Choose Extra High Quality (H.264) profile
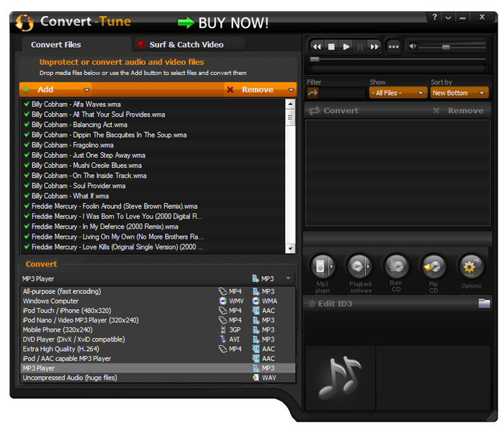Viewport: 504px width, 431px height. (x=158, y=349)
